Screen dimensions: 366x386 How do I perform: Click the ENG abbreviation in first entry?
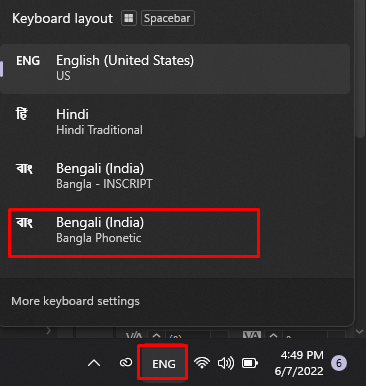28,61
